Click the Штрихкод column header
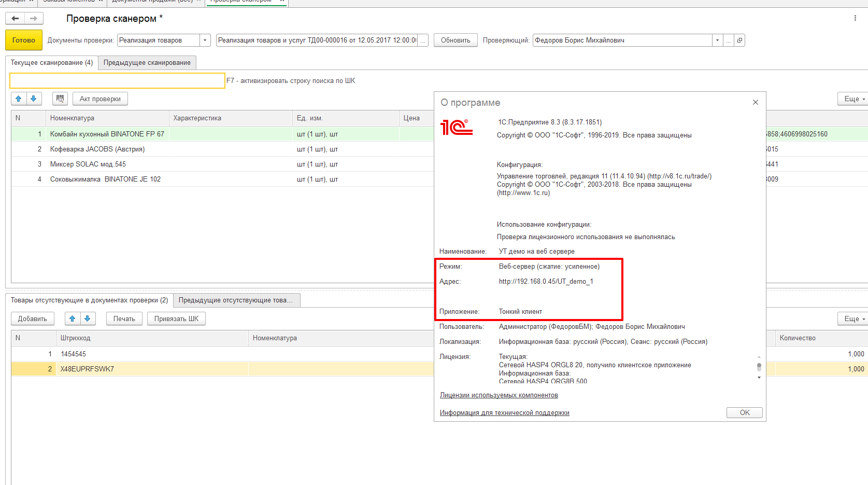 point(152,338)
